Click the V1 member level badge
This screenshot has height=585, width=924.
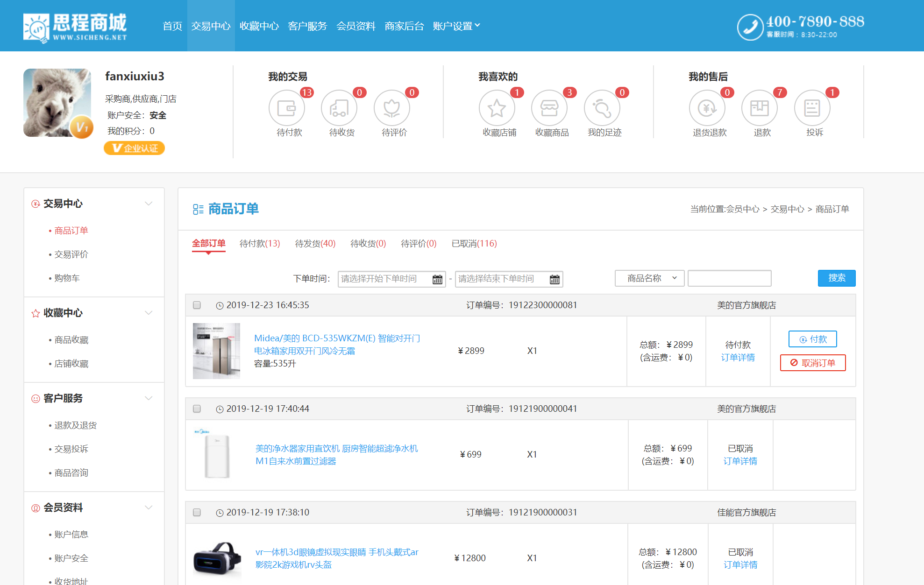point(82,127)
